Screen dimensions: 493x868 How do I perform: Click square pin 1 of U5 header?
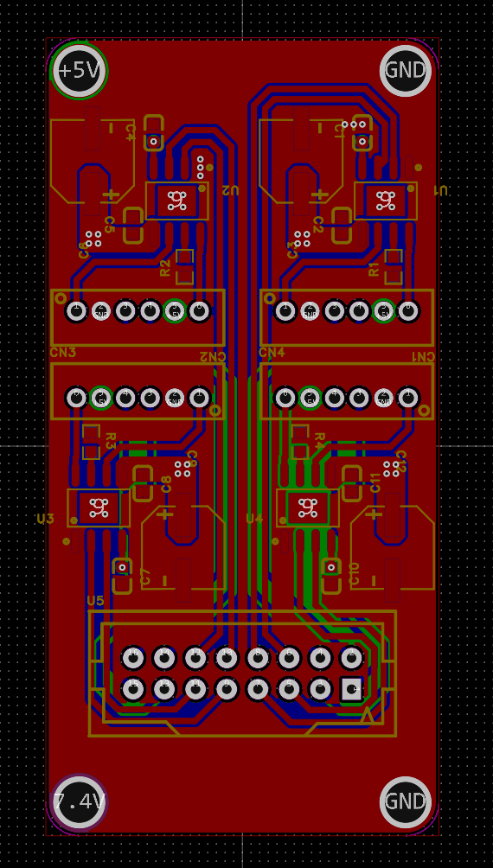351,689
